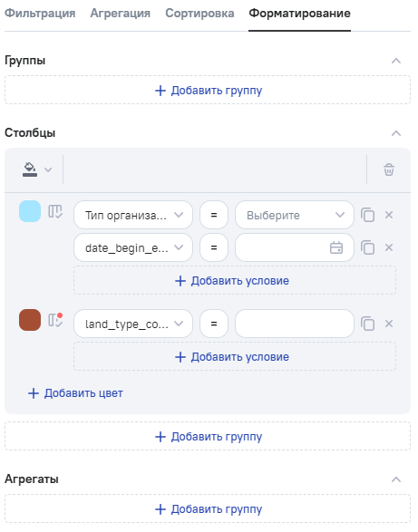Pick the light blue color swatch

(x=30, y=211)
